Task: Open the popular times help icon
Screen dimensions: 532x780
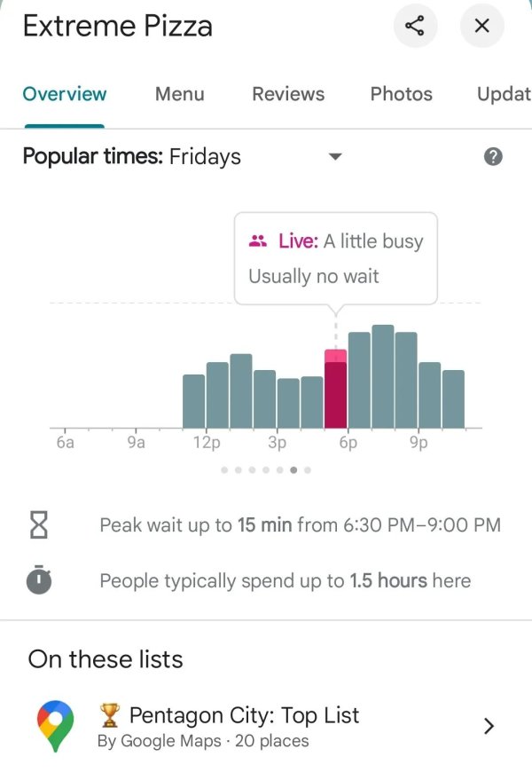Action: pos(494,157)
